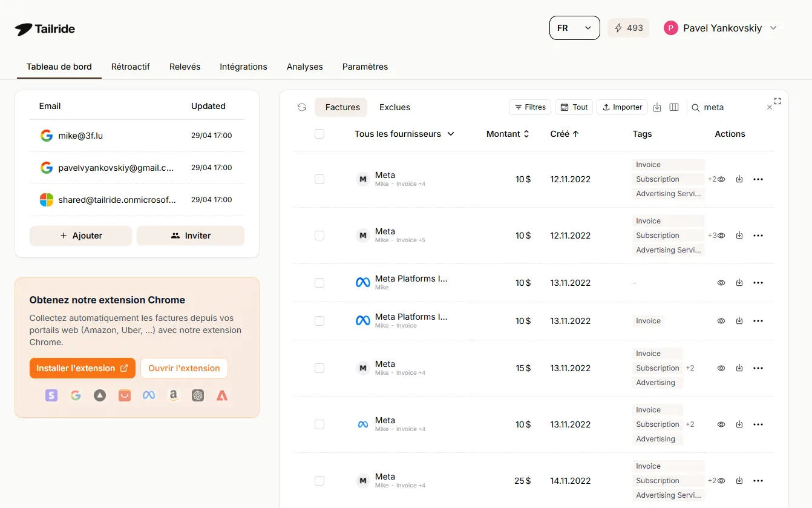
Task: Refresh the invoices list
Action: (x=301, y=107)
